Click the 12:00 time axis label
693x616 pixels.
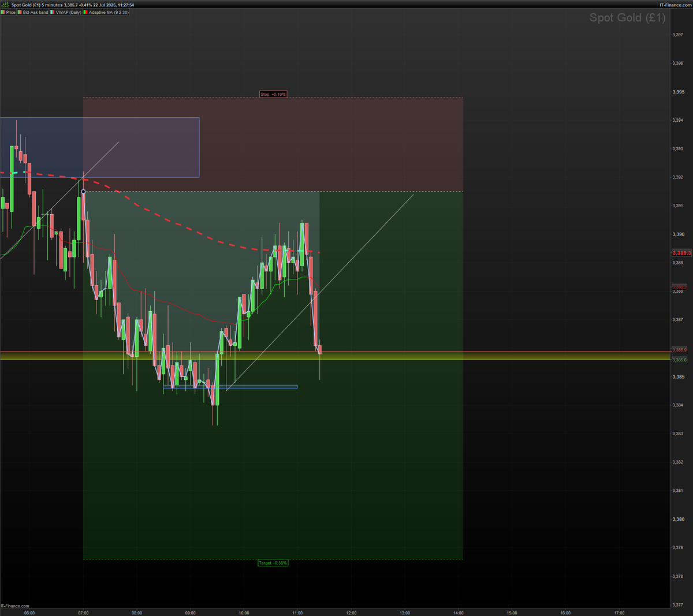point(351,613)
